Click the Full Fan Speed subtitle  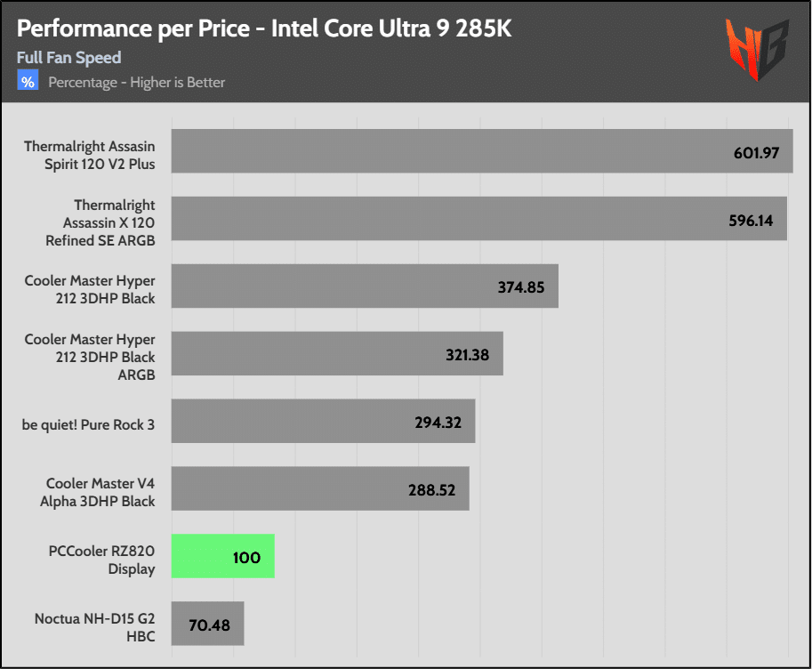tap(69, 58)
